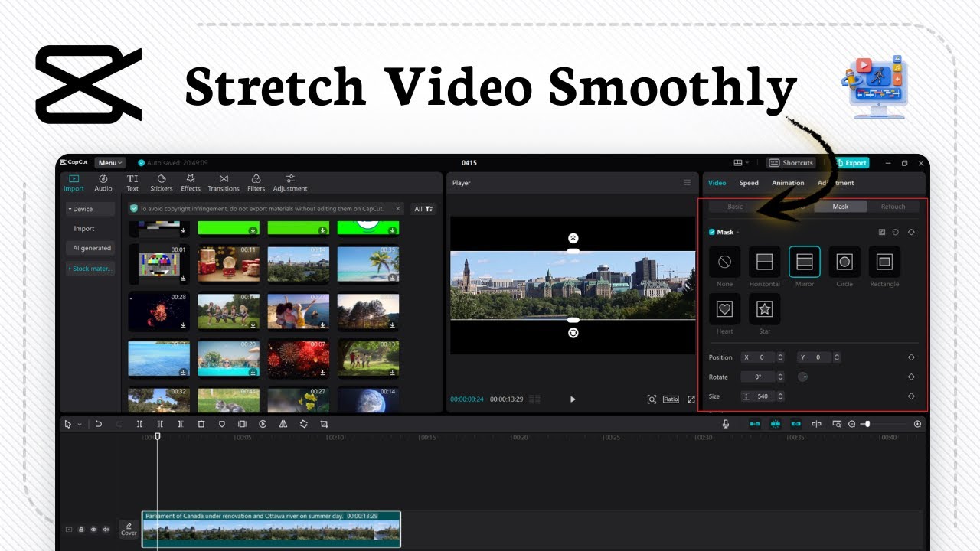Open the Transitions panel
This screenshot has width=980, height=551.
click(224, 183)
